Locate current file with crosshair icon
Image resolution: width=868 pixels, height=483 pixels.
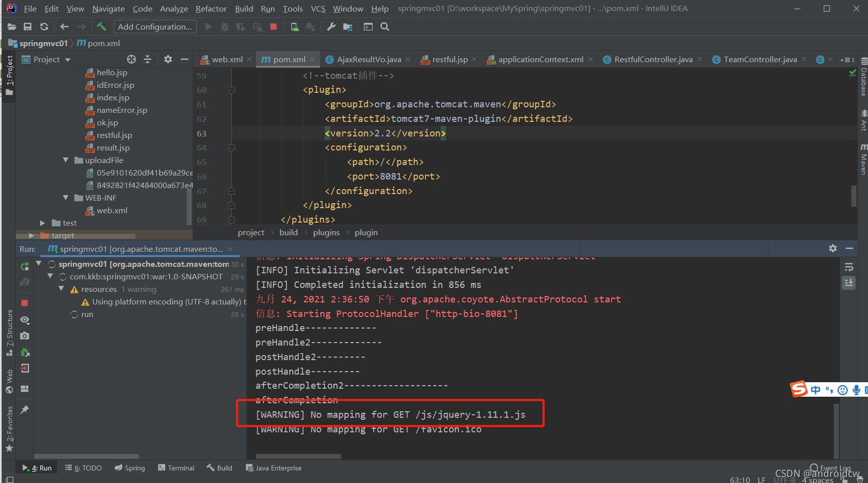coord(131,59)
